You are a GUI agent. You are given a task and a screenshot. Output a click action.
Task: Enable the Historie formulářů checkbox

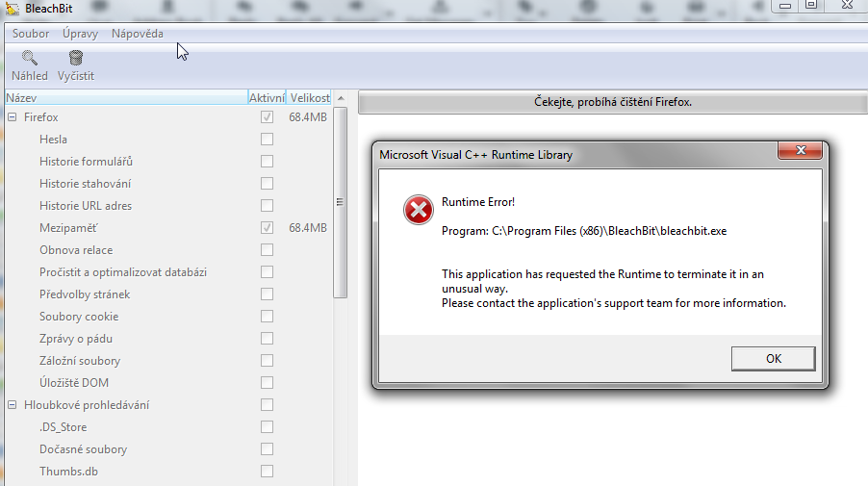[x=267, y=162]
